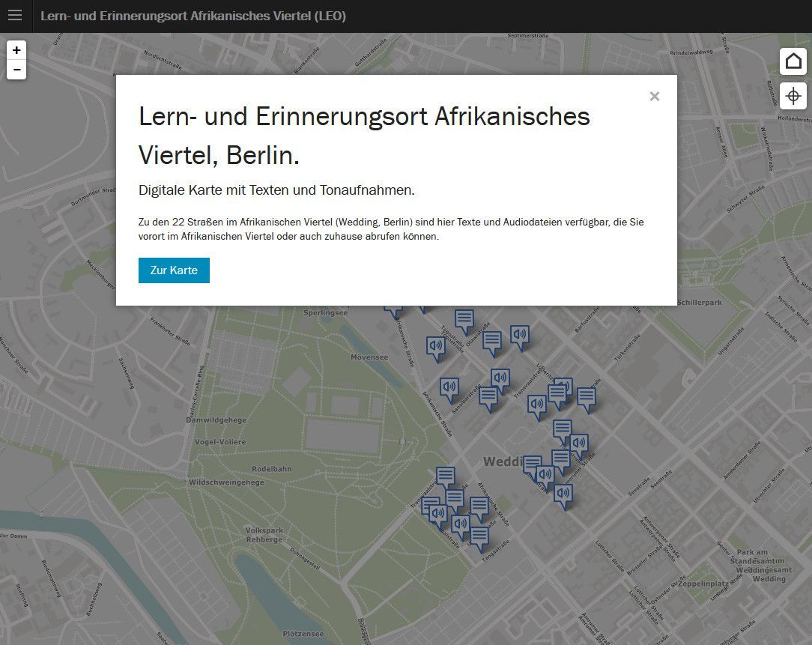Zoom out using the minus control
Viewport: 812px width, 645px height.
16,69
